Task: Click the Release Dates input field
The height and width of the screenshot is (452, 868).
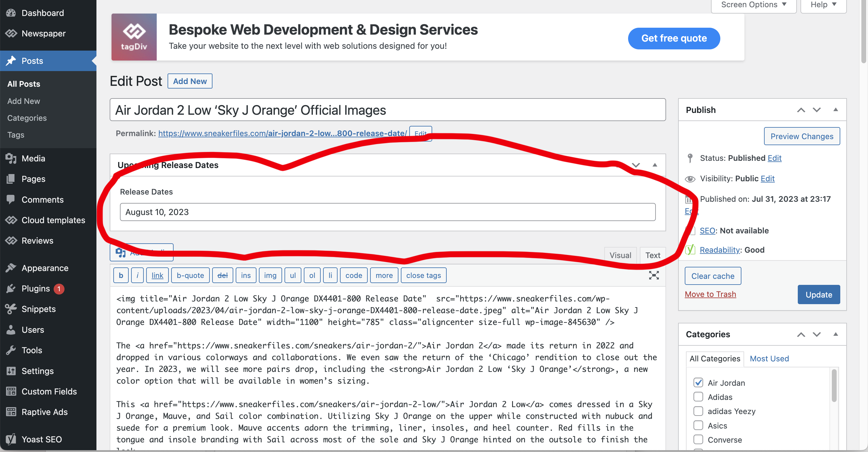Action: pyautogui.click(x=388, y=212)
